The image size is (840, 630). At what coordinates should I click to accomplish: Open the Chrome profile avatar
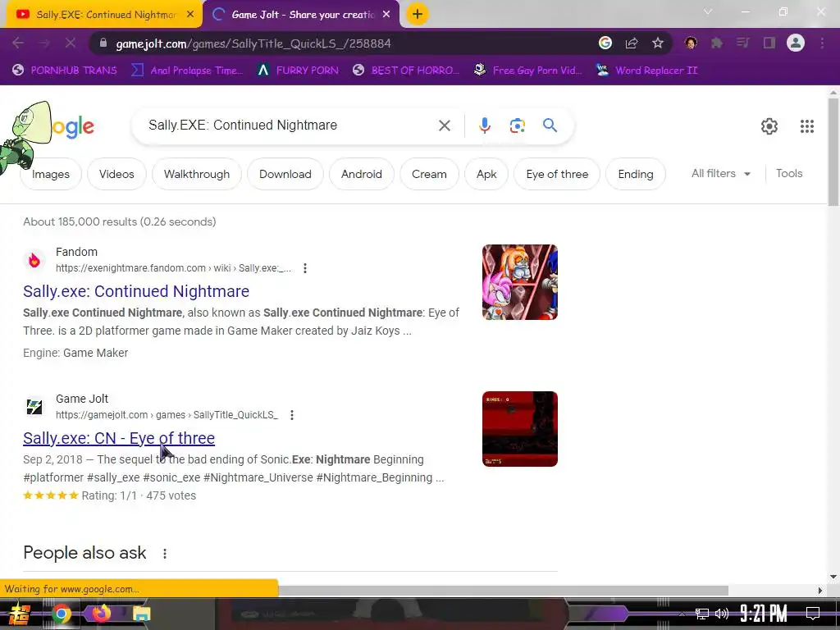click(x=796, y=43)
